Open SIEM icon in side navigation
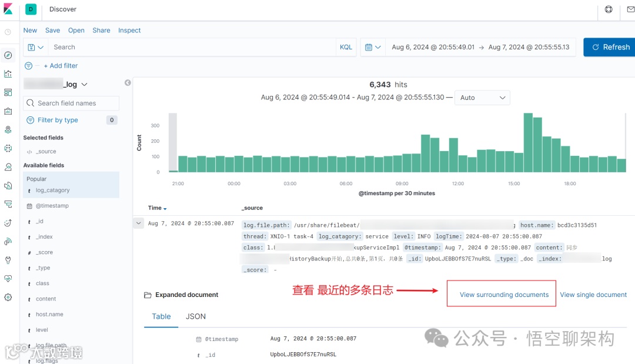This screenshot has height=364, width=635. click(x=8, y=241)
